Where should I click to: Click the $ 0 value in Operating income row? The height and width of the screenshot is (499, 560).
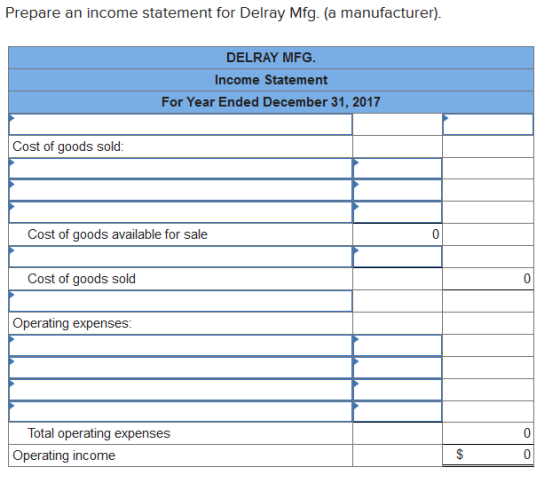coord(493,454)
